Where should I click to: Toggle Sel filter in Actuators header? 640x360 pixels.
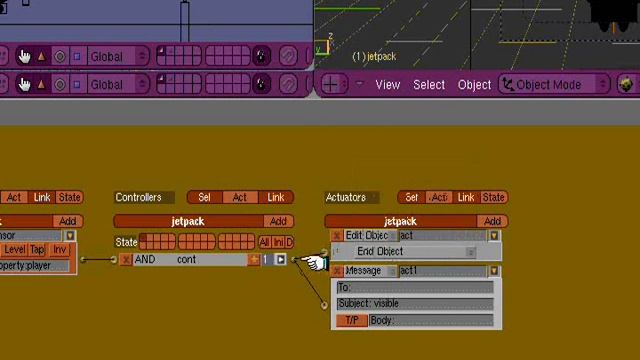411,198
